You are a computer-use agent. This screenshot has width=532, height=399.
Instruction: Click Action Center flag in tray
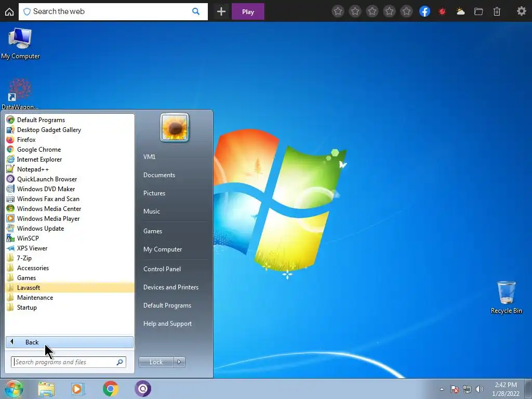tap(454, 389)
